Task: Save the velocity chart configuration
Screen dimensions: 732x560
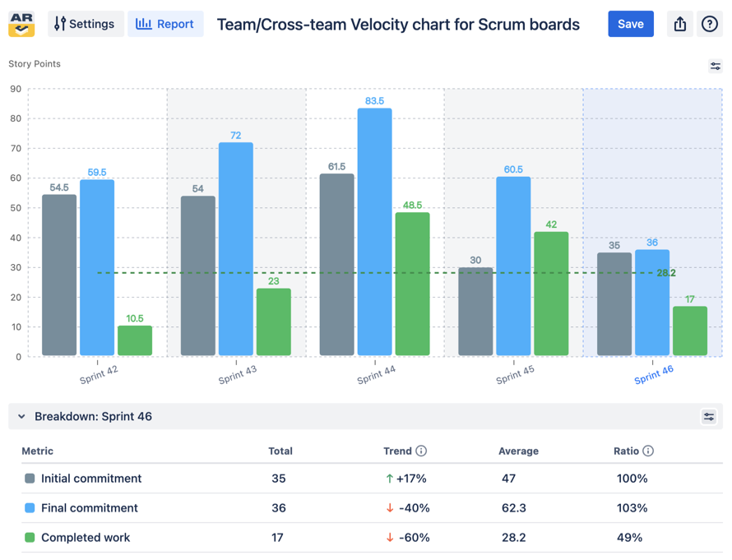Action: click(631, 24)
